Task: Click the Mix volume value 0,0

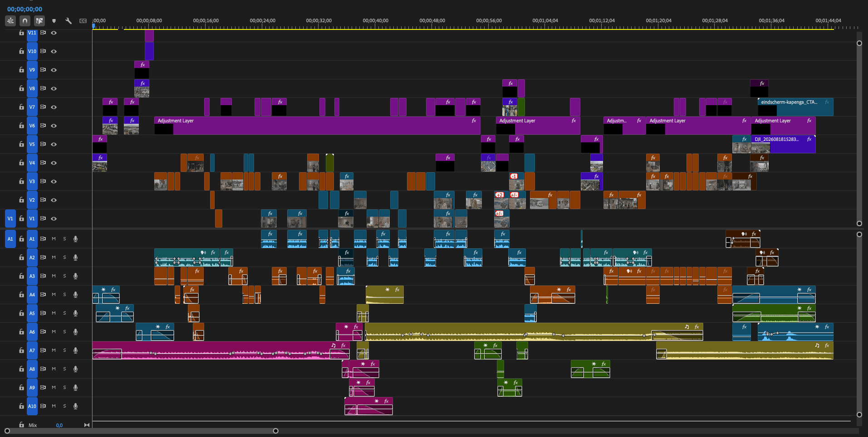Action: 59,425
